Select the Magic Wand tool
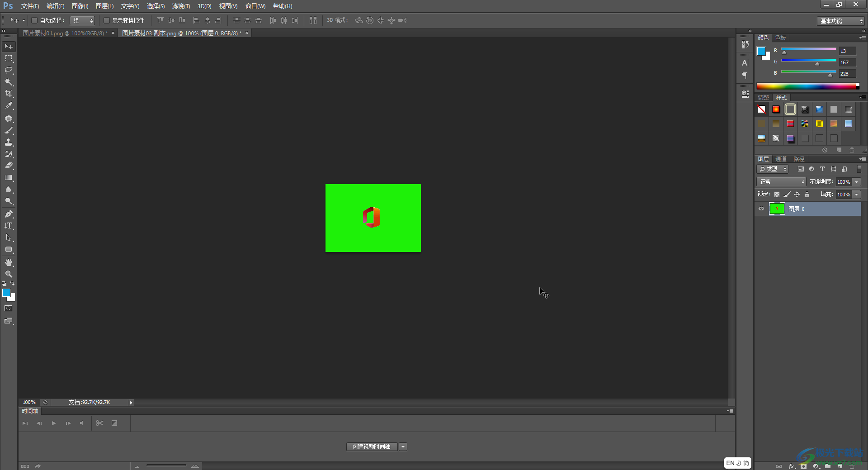The width and height of the screenshot is (868, 470). (9, 82)
